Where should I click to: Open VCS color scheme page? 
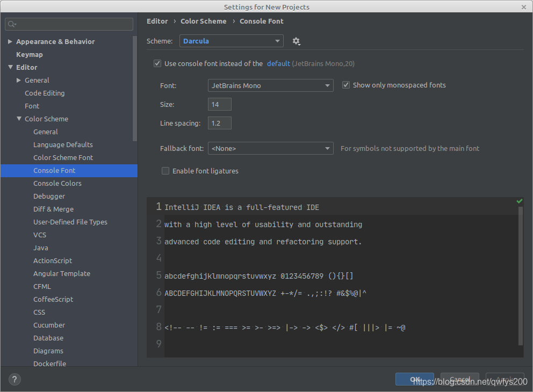tap(39, 235)
